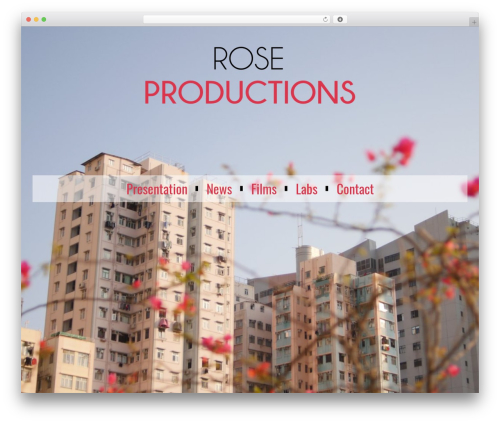Close the window with red button
The image size is (500, 423).
coord(29,20)
